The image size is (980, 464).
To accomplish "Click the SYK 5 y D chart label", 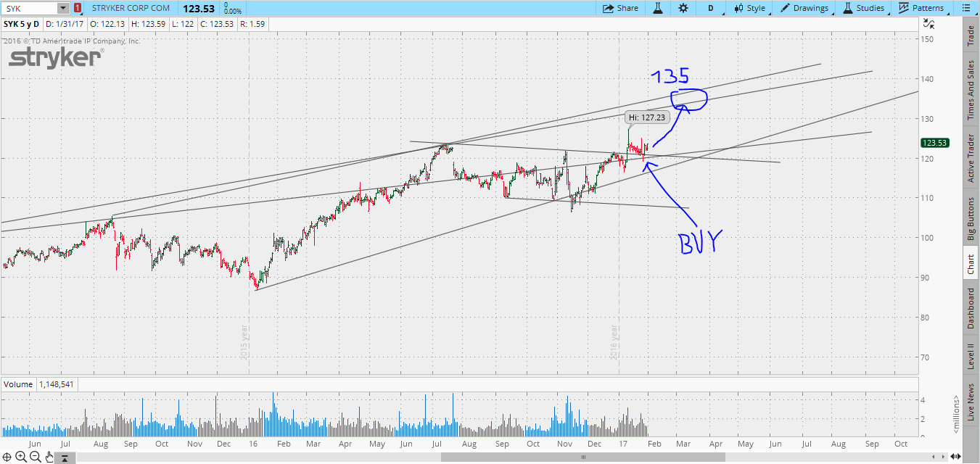I will tap(22, 23).
